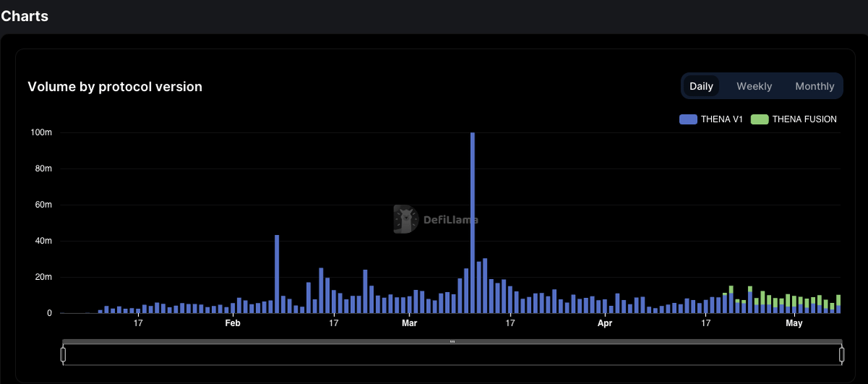Screen dimensions: 868x384
Task: Toggle the green THENA FUSION legend swatch
Action: pos(759,119)
